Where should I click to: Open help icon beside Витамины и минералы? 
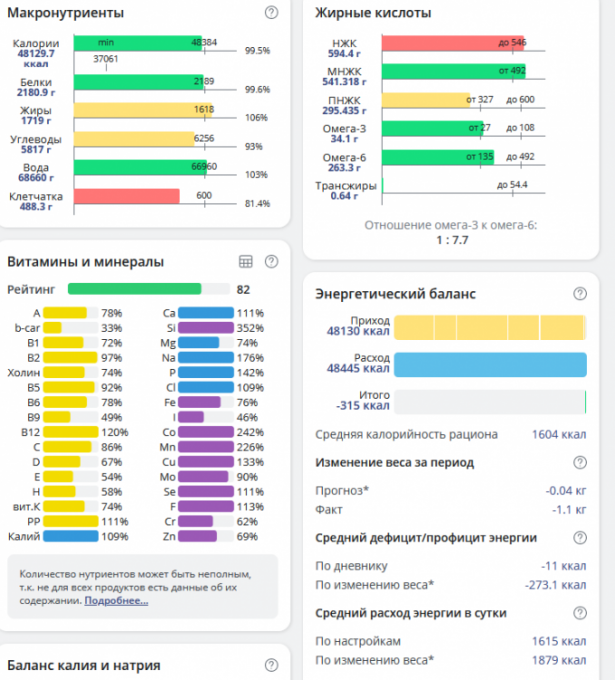(271, 262)
